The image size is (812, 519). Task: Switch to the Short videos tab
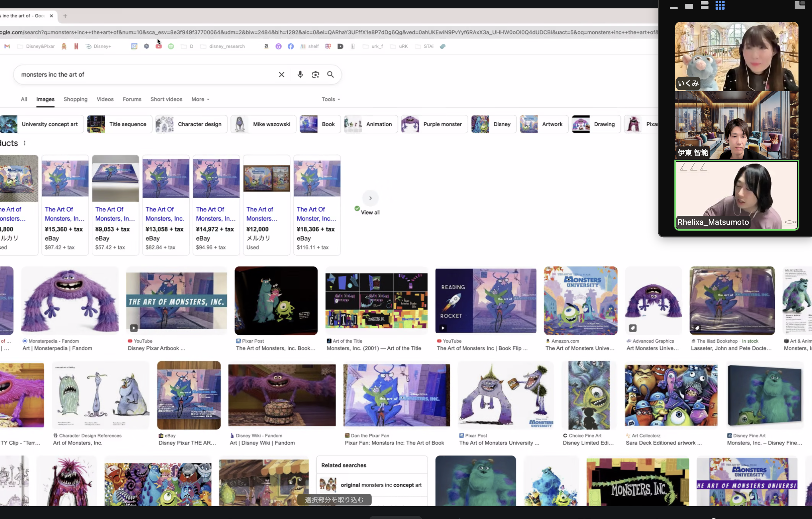click(166, 99)
